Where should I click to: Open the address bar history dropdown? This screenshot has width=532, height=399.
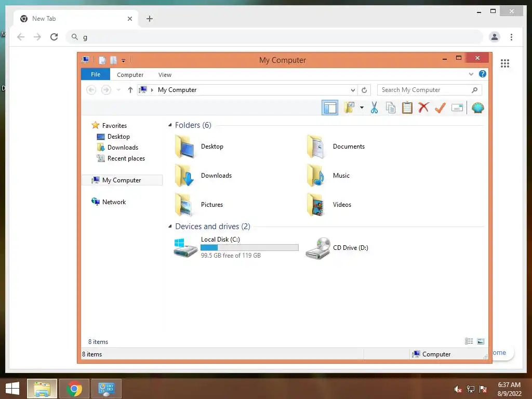353,90
